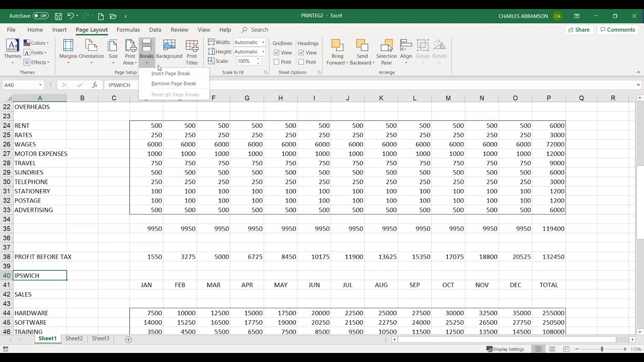Viewport: 644px width, 362px height.
Task: Open the Height Automatic dropdown
Action: pyautogui.click(x=263, y=52)
